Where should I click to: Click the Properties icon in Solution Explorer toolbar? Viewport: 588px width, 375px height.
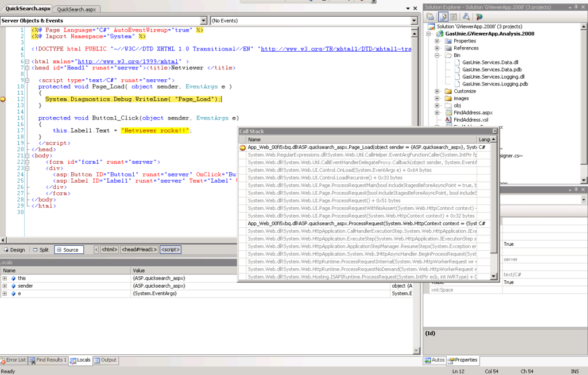(430, 16)
